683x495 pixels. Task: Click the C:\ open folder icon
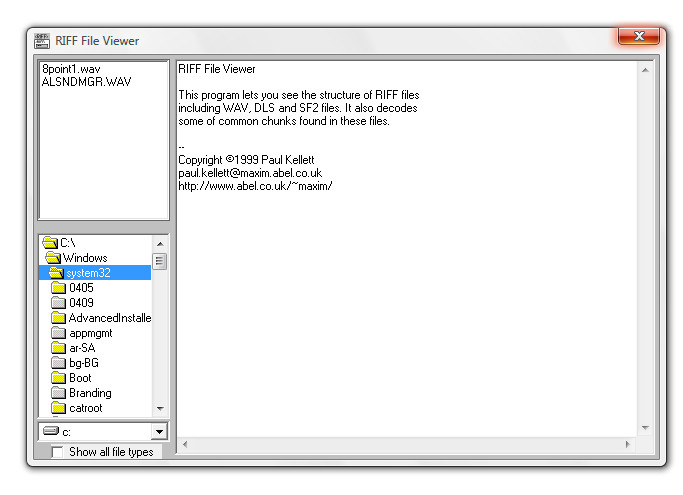tap(50, 243)
